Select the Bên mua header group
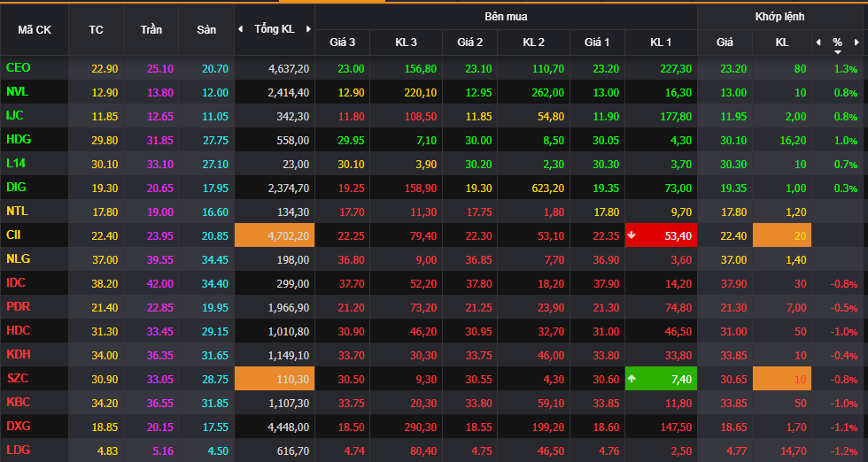The image size is (868, 462). 506,17
